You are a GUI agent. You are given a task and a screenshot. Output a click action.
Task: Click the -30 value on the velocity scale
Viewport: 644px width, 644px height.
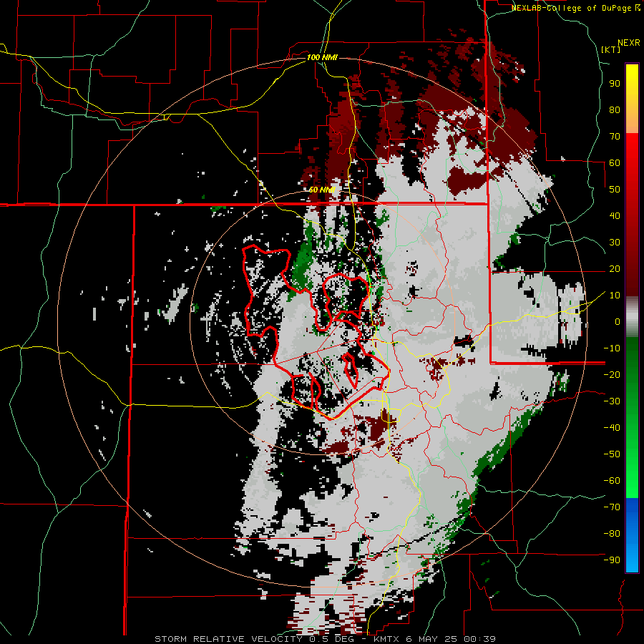click(613, 401)
